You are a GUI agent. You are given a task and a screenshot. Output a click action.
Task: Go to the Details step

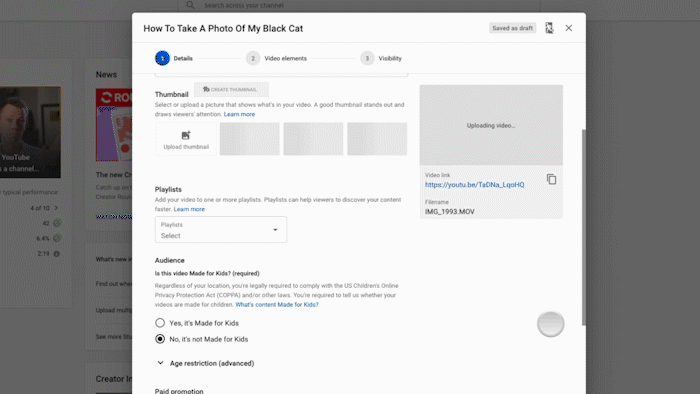pyautogui.click(x=174, y=58)
